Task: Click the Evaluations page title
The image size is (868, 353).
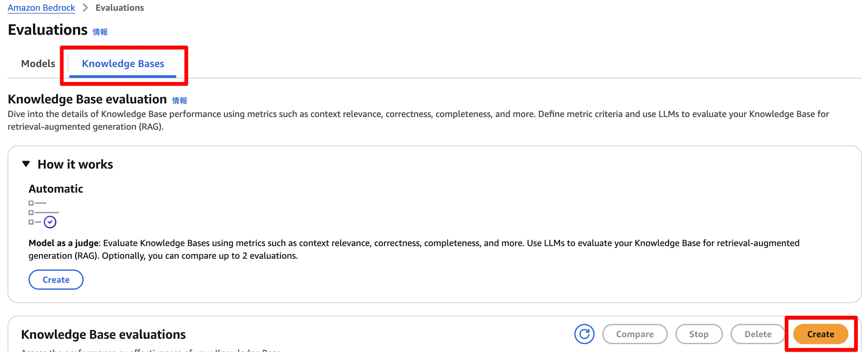Action: coord(48,30)
